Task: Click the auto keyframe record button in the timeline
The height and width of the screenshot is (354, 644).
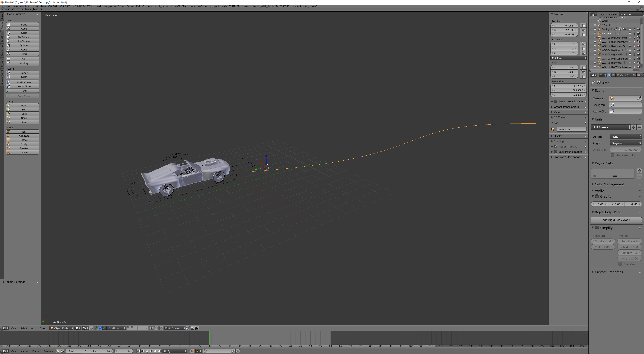Action: (192, 351)
